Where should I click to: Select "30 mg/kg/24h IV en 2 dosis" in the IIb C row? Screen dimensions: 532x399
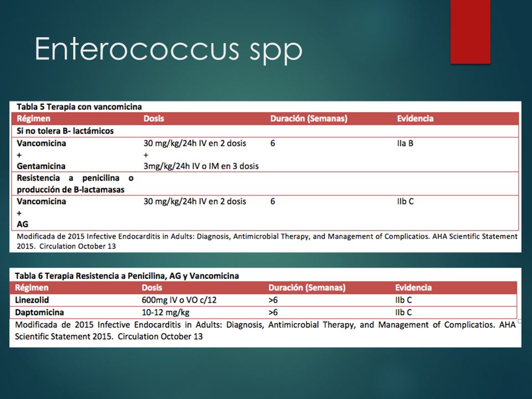(x=195, y=201)
